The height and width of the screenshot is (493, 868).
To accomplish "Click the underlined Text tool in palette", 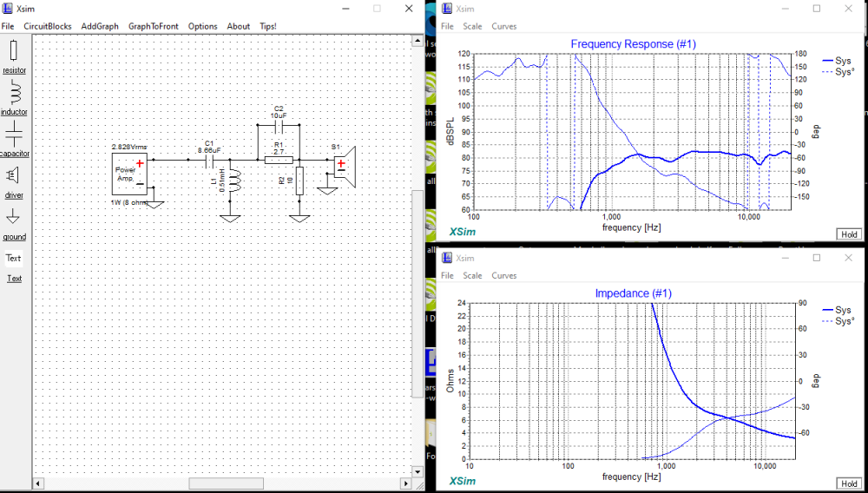I will click(14, 279).
